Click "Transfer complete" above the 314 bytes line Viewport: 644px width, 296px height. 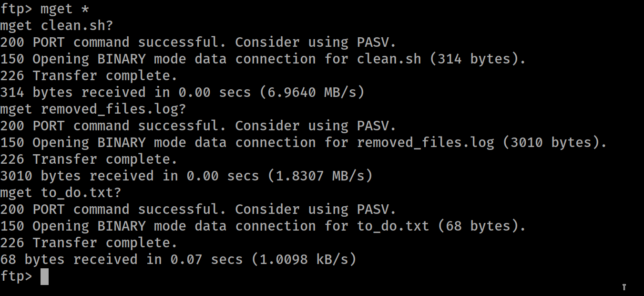pos(105,75)
